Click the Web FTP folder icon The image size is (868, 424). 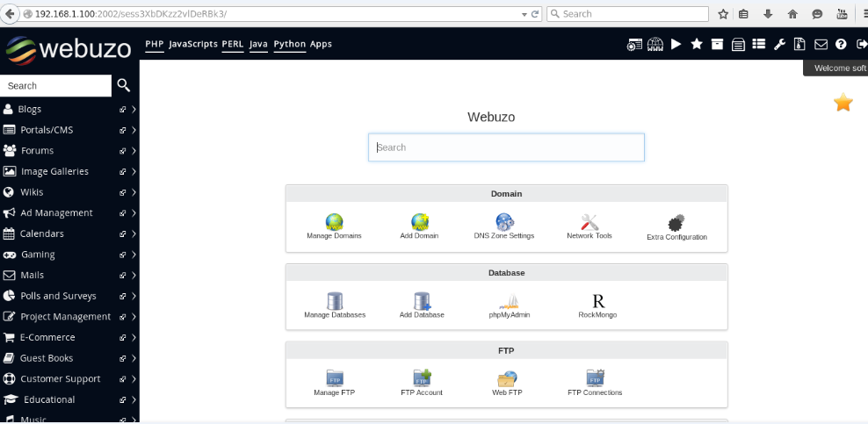(507, 379)
